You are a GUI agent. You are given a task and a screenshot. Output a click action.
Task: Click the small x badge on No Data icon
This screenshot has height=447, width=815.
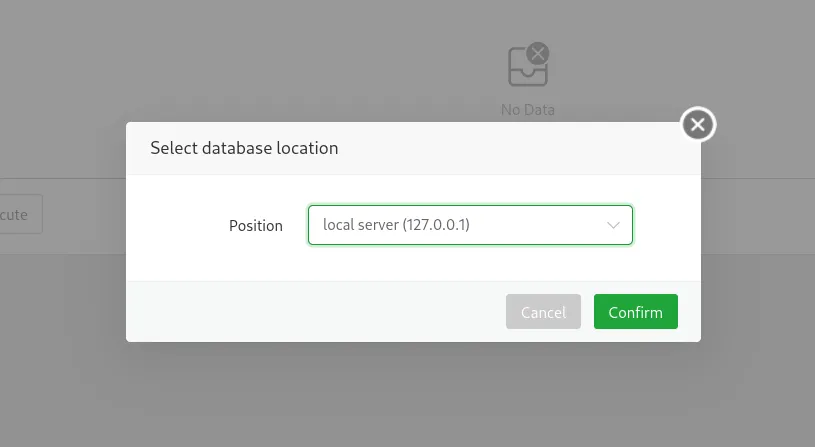coord(538,53)
